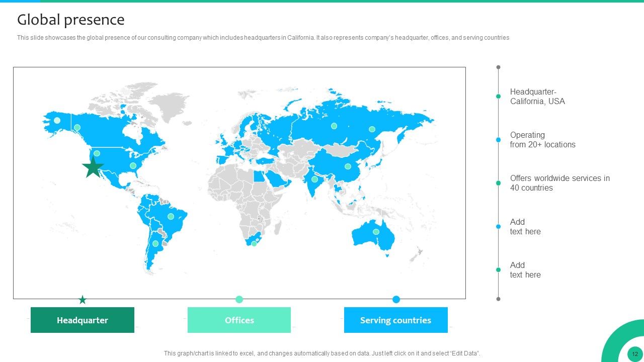Viewport: 644px width, 362px height.
Task: Select the office dot in Australia
Action: 376,232
